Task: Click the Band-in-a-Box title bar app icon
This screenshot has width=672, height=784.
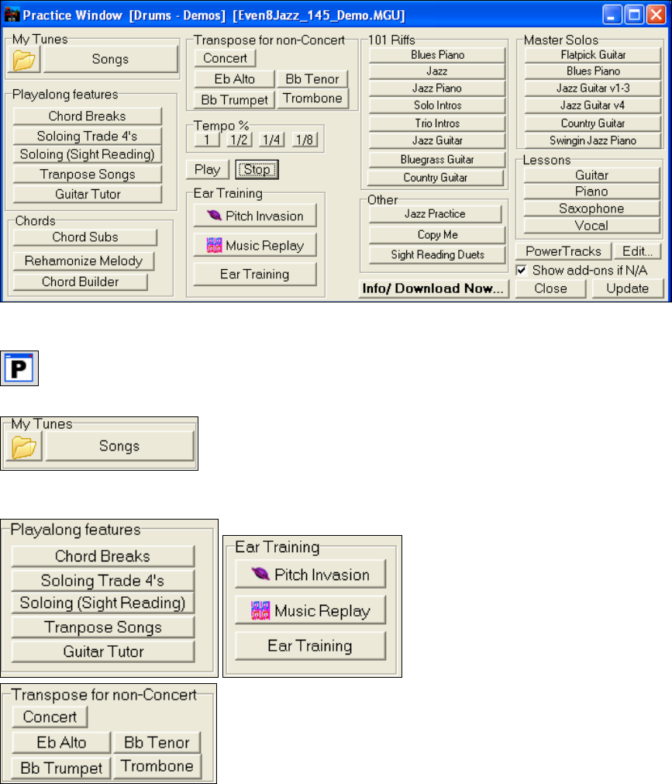Action: point(12,15)
